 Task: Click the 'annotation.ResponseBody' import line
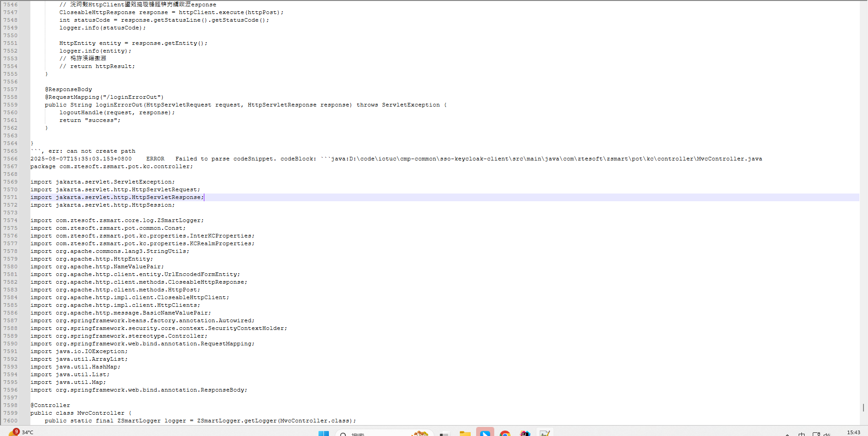[x=139, y=390]
